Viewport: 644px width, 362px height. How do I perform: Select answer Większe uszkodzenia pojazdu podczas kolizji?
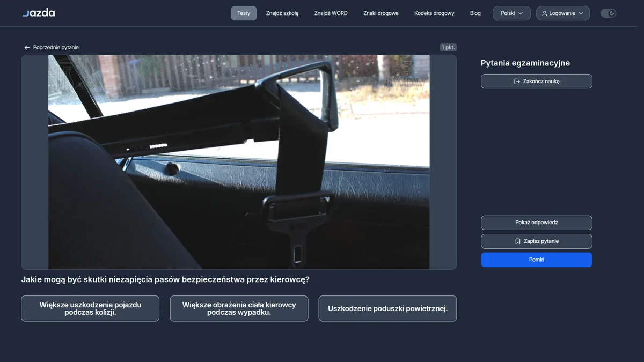pos(90,308)
